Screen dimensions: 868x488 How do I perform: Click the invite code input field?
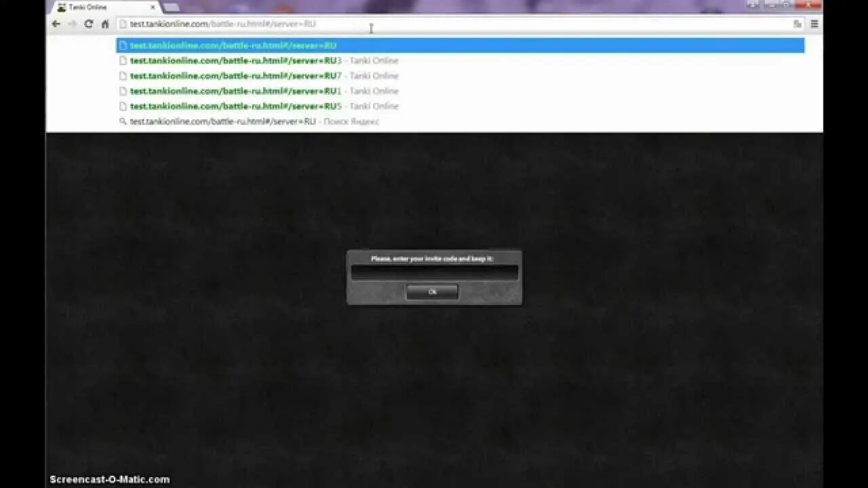pos(434,272)
